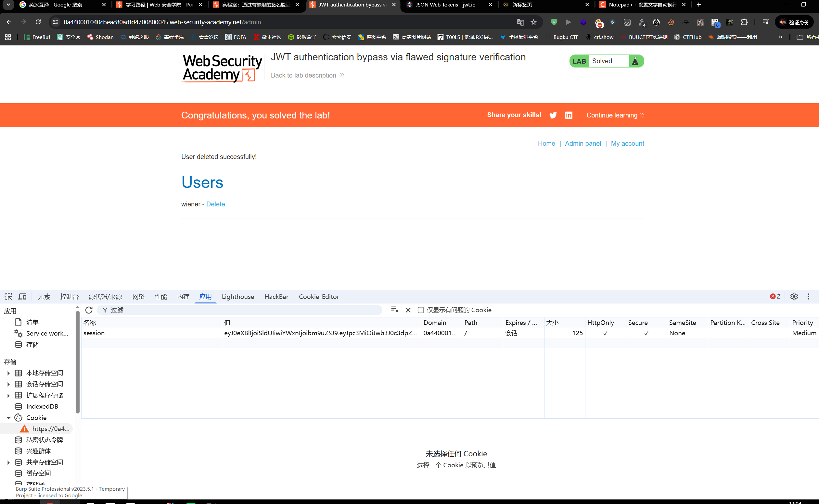Collapse the Cookie tree section
The image size is (819, 504).
(8, 418)
